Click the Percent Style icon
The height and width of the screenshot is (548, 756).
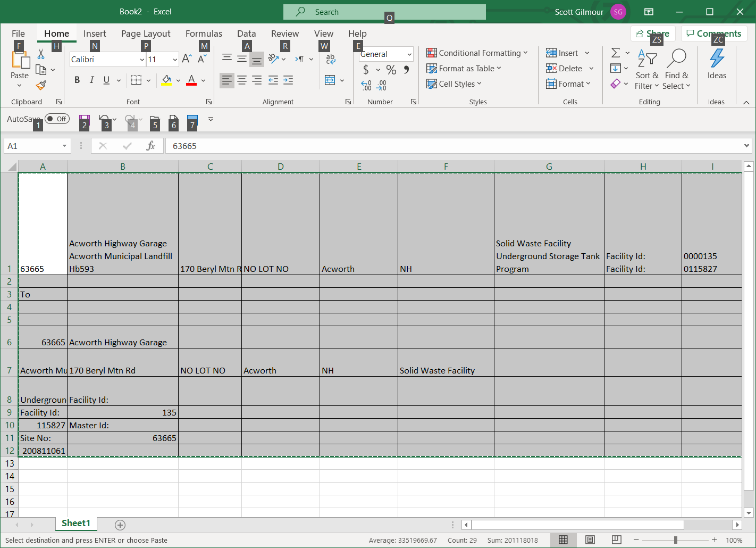click(391, 70)
